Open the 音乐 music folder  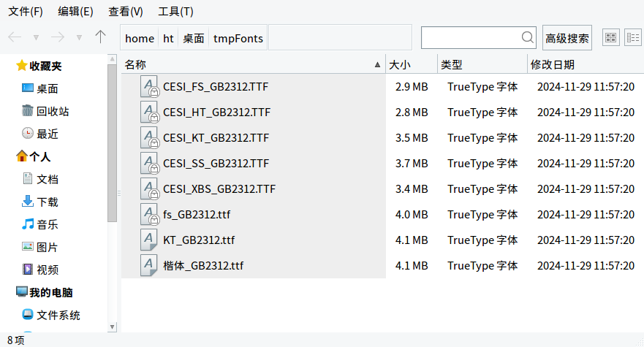[40, 224]
